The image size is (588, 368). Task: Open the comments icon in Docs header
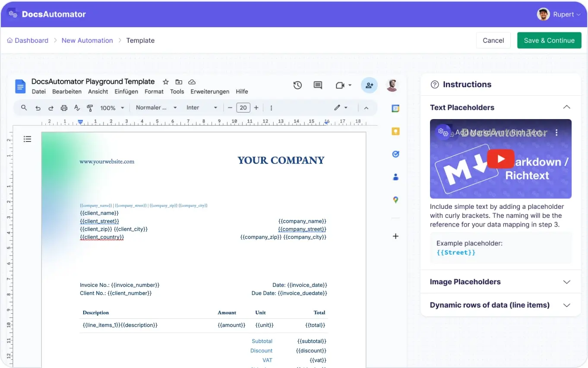pos(318,85)
